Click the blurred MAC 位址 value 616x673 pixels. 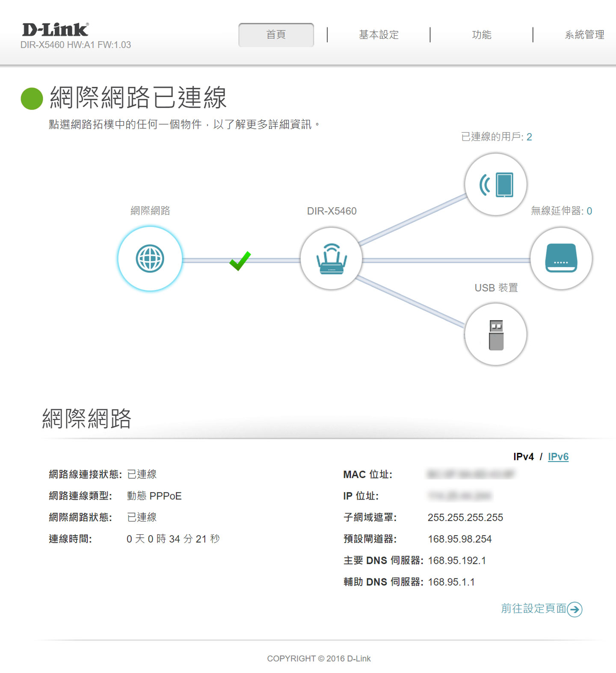pos(471,474)
